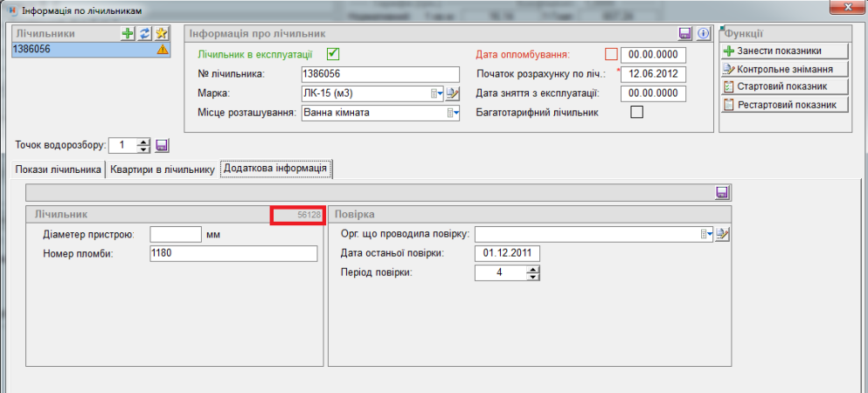The width and height of the screenshot is (868, 393).
Task: Switch to the Покази лічильника tab
Action: [59, 169]
